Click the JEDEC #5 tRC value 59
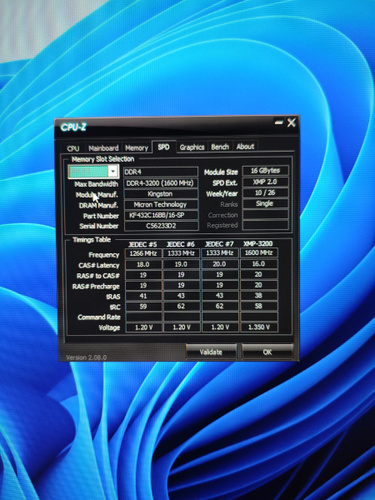 [x=143, y=307]
